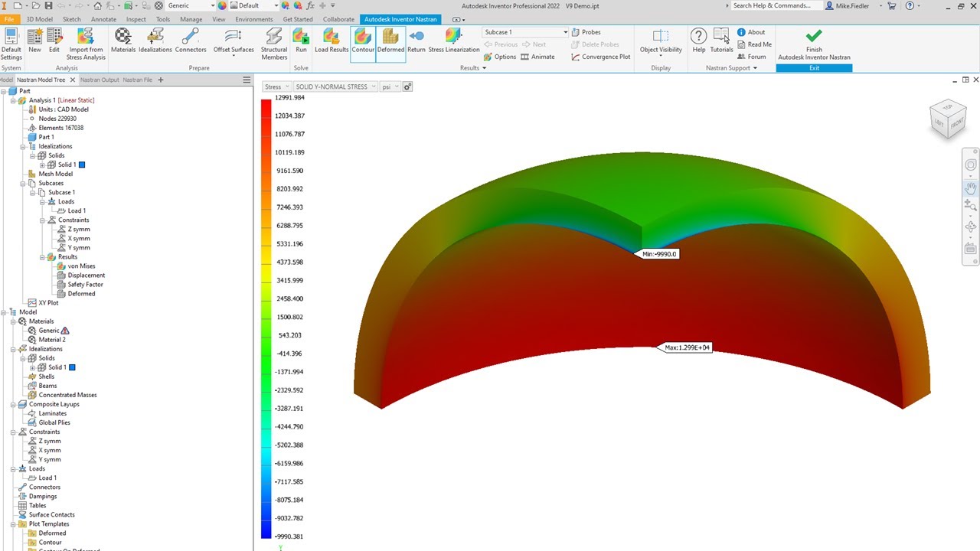Switch to the 3D Model ribbon tab

(x=40, y=19)
